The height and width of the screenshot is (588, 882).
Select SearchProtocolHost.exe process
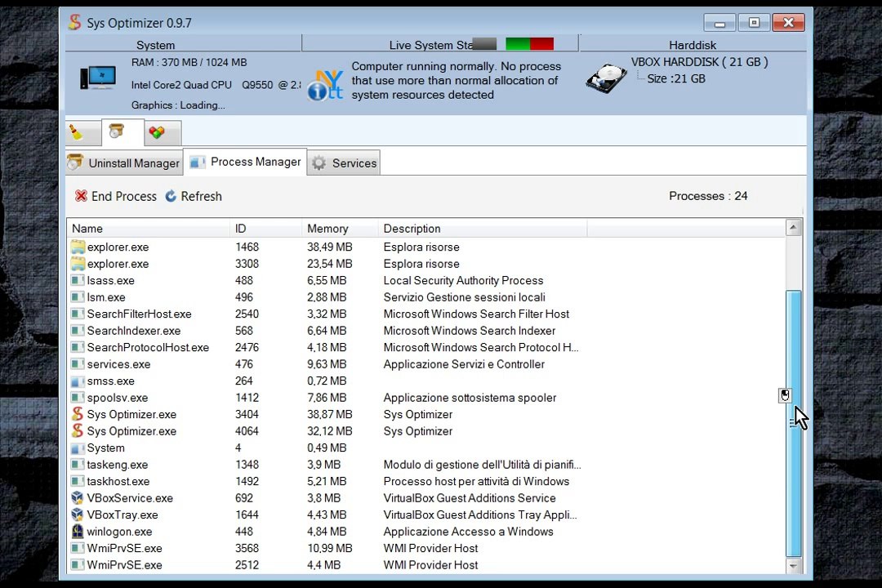[x=425, y=347]
